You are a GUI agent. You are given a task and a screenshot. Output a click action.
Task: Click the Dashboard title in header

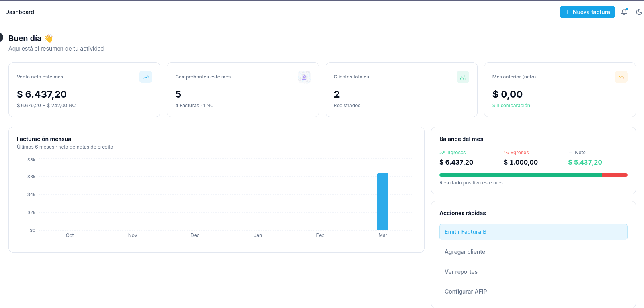pyautogui.click(x=20, y=12)
